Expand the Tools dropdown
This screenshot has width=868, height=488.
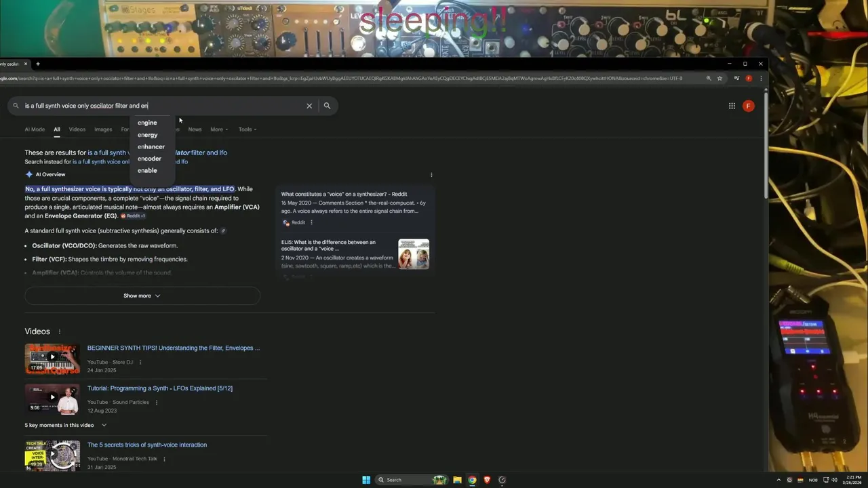pyautogui.click(x=248, y=129)
